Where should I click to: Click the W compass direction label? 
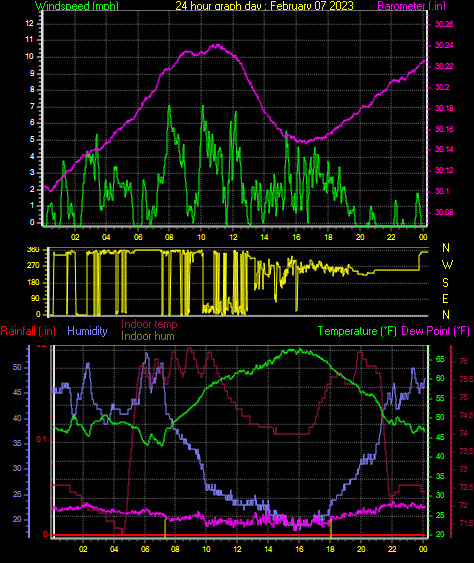(447, 265)
